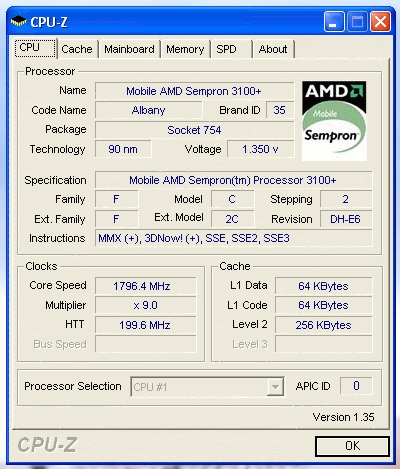Maximize the CPU-Z window
The width and height of the screenshot is (400, 469).
pos(357,22)
